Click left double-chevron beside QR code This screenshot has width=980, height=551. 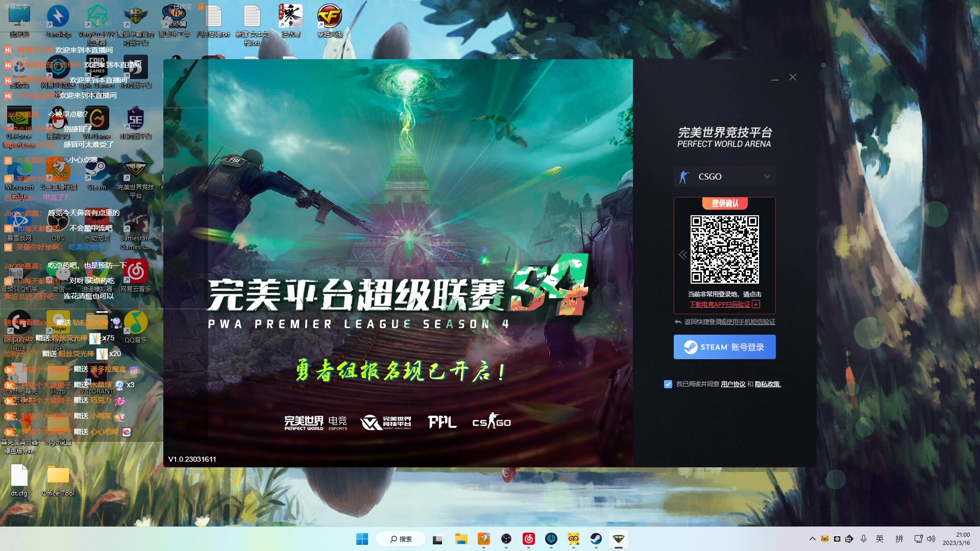coord(682,255)
